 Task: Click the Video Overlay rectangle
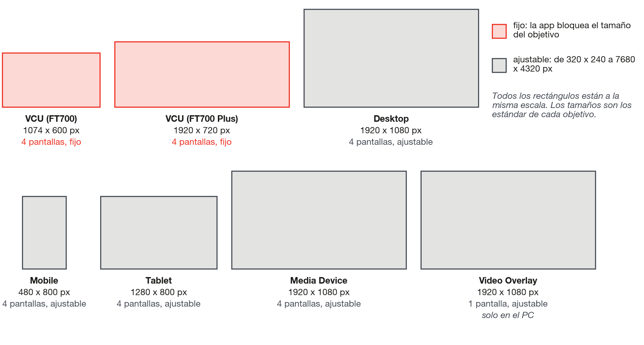tap(508, 220)
